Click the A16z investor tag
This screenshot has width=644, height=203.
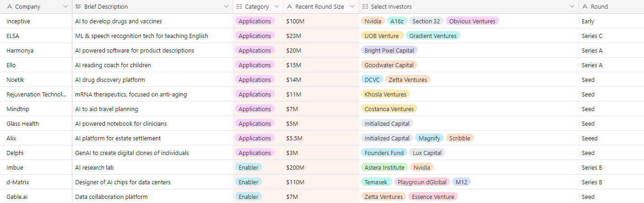397,21
